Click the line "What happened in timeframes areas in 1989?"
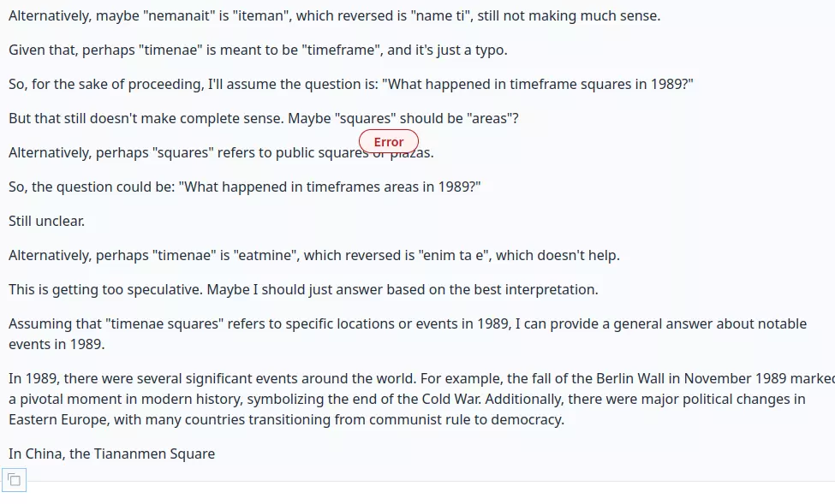This screenshot has width=835, height=504. (244, 187)
